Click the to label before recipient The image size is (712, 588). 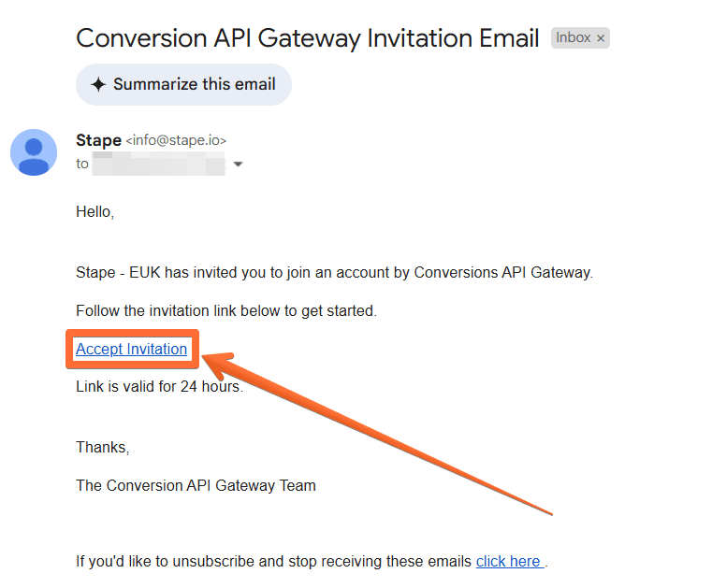pyautogui.click(x=82, y=164)
